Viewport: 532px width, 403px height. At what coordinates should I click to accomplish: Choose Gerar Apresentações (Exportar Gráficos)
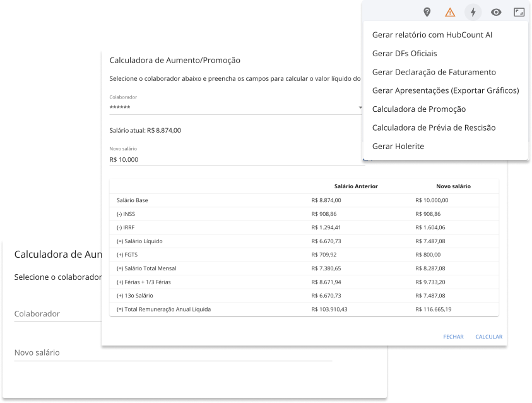(x=446, y=91)
